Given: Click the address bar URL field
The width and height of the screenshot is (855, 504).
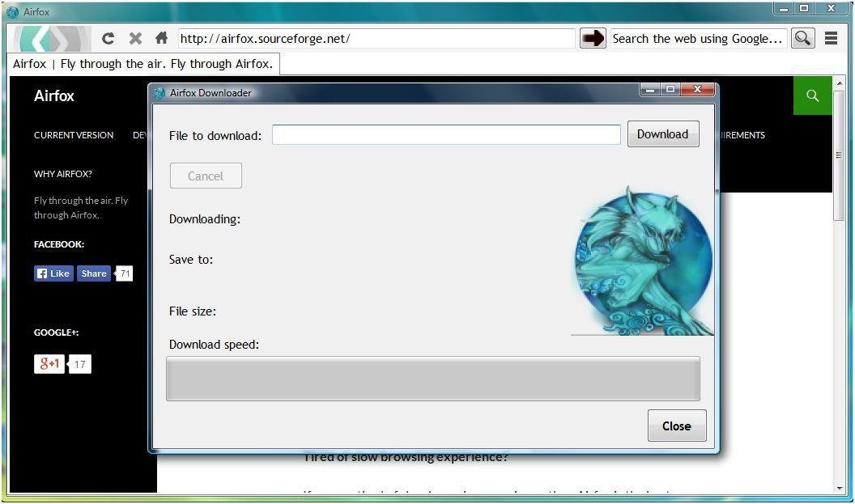Looking at the screenshot, I should coord(376,39).
